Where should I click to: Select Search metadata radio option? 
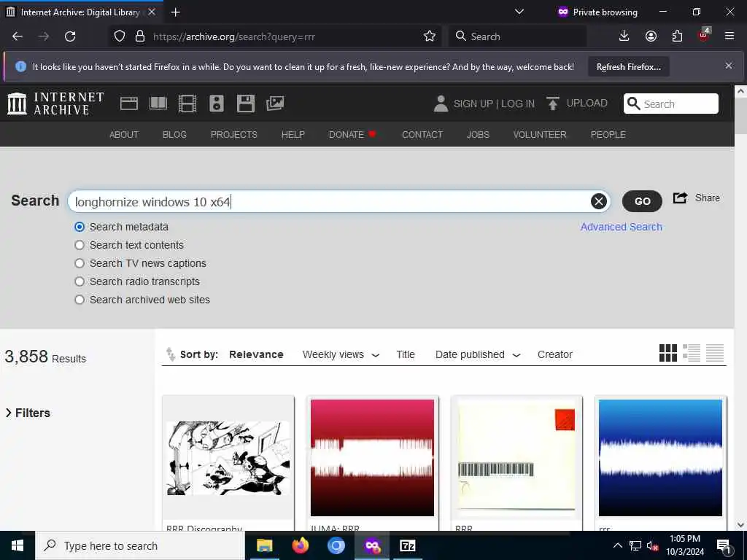[80, 227]
